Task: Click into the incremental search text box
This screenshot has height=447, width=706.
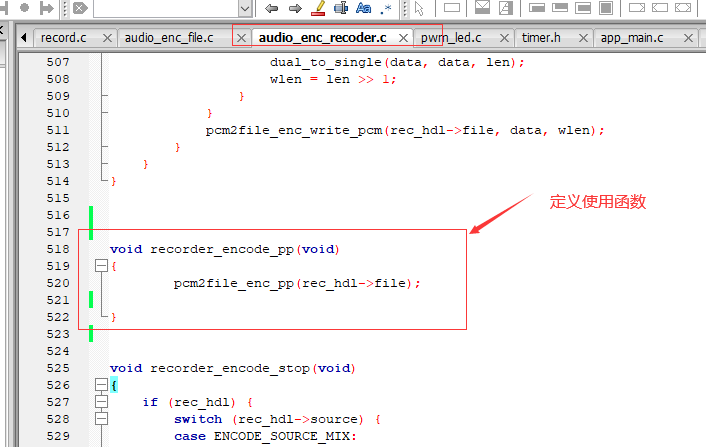Action: coord(167,8)
